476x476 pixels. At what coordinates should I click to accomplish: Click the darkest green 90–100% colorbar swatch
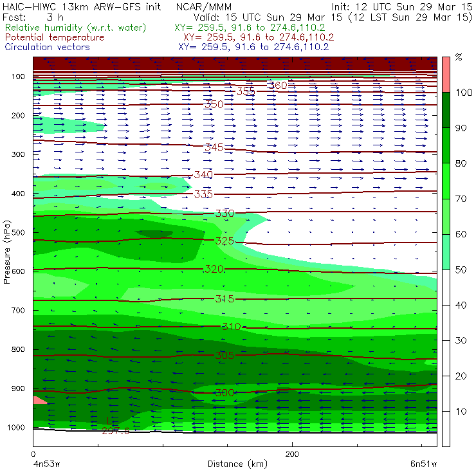(x=446, y=110)
